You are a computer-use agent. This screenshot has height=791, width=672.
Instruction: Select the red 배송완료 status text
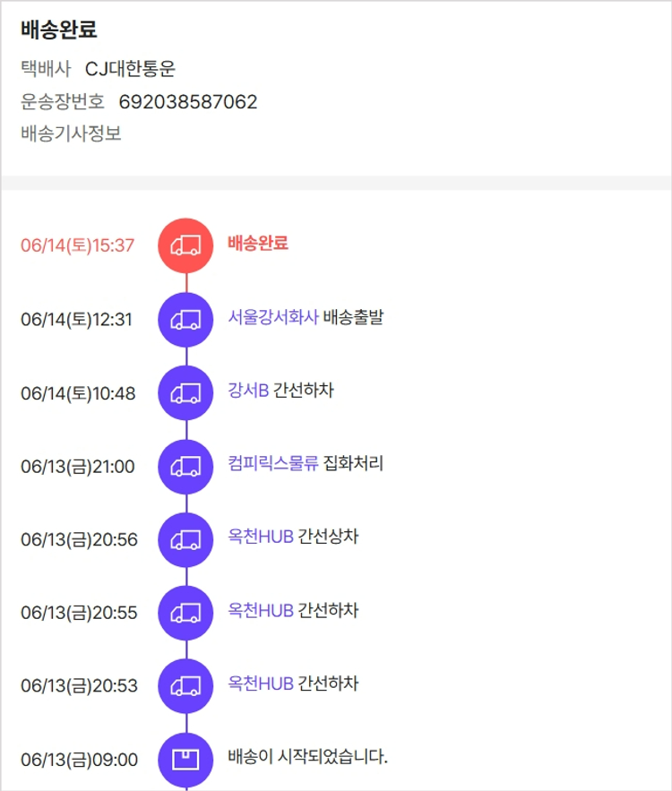click(x=258, y=244)
